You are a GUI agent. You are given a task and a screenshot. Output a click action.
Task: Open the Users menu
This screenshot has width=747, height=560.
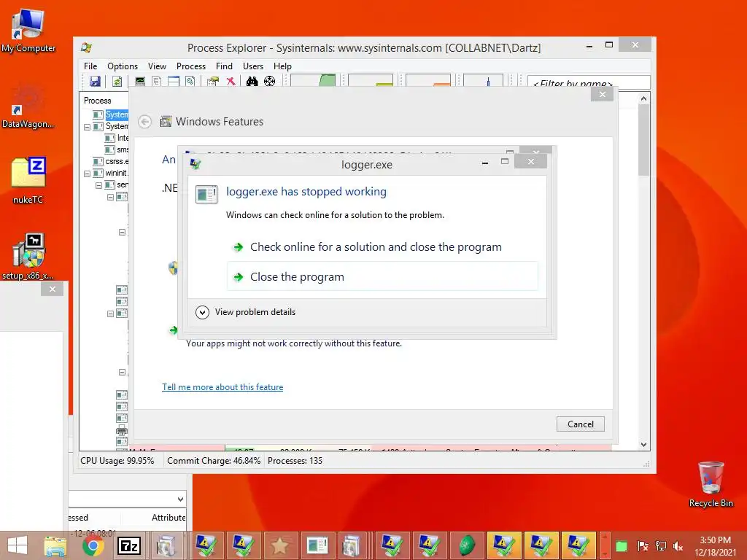coord(253,66)
